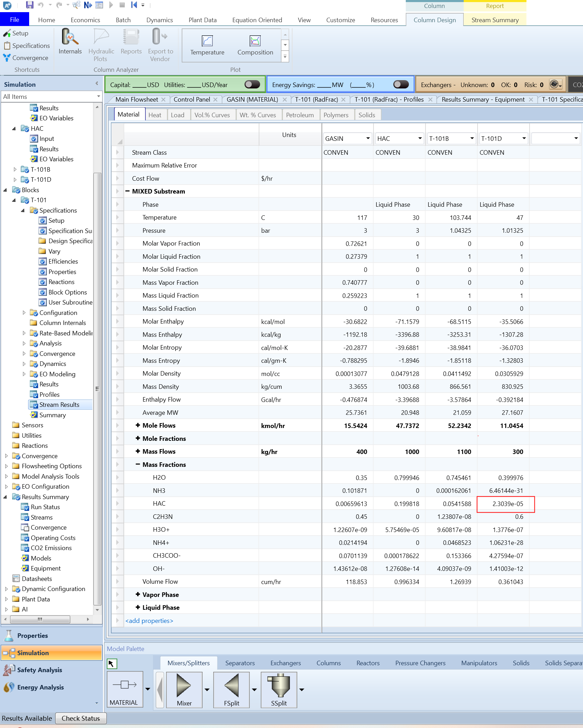Open the empty stream selector dropdown
The width and height of the screenshot is (583, 728).
click(x=576, y=138)
